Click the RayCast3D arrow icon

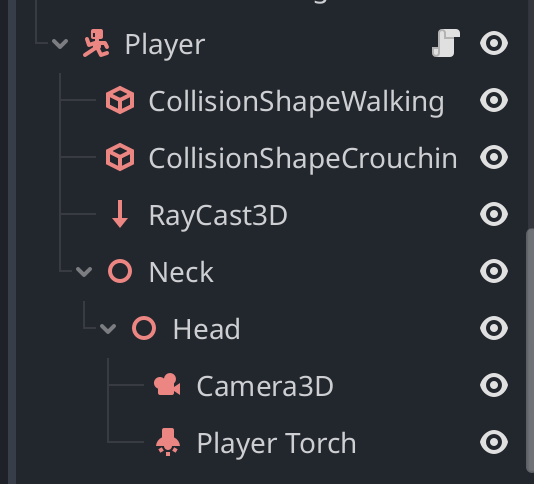120,214
